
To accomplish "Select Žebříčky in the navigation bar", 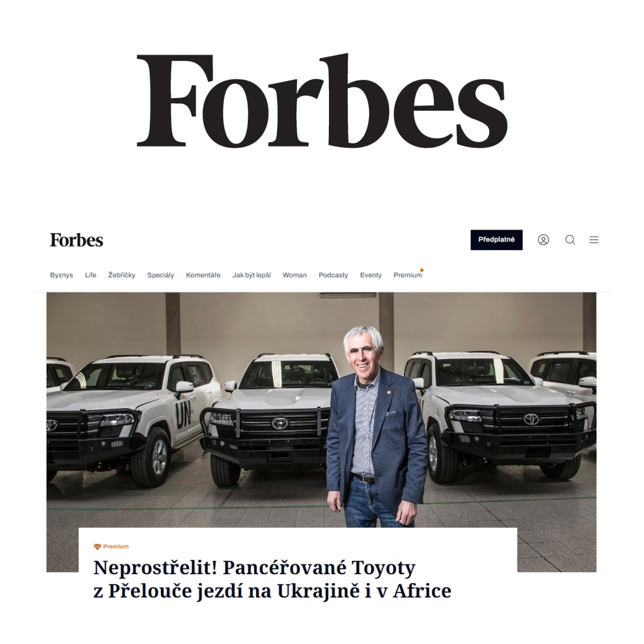I will click(x=121, y=275).
